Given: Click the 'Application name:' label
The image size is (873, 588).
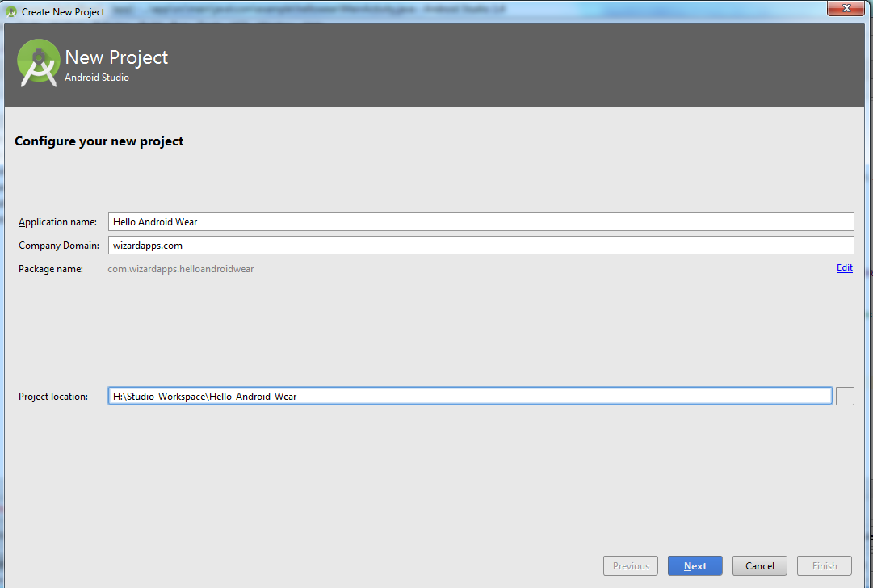Looking at the screenshot, I should point(57,221).
